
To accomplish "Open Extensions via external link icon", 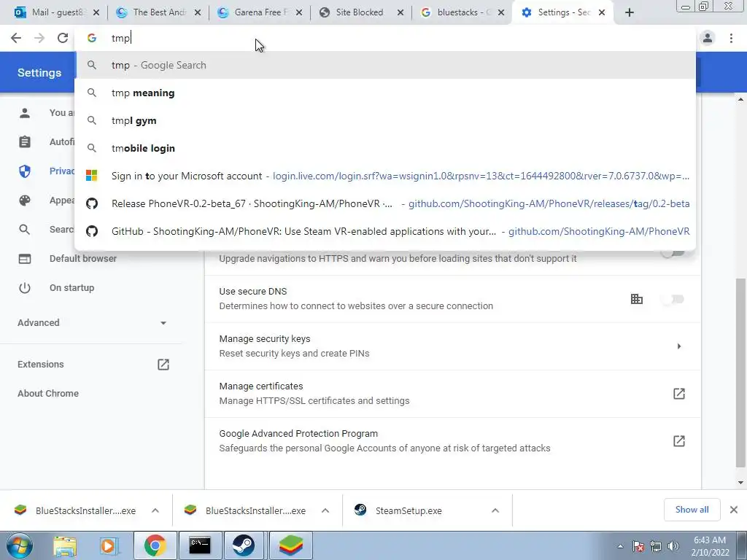I will 163,365.
